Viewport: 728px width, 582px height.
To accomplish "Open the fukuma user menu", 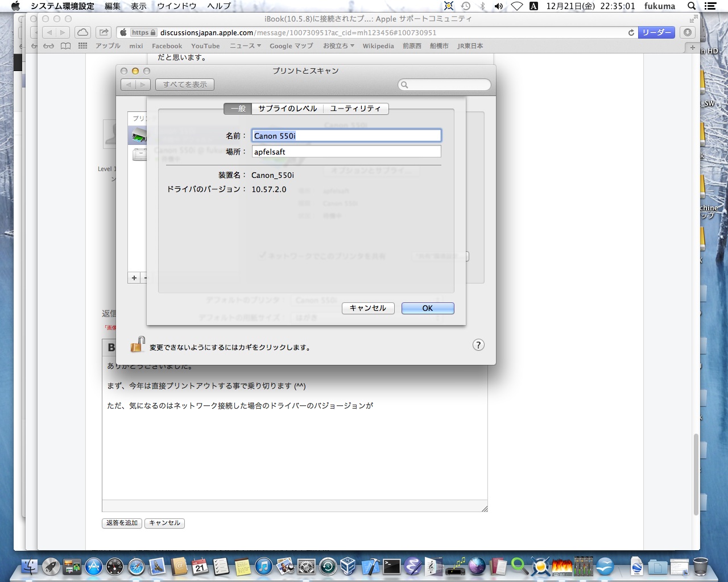I will coord(660,6).
